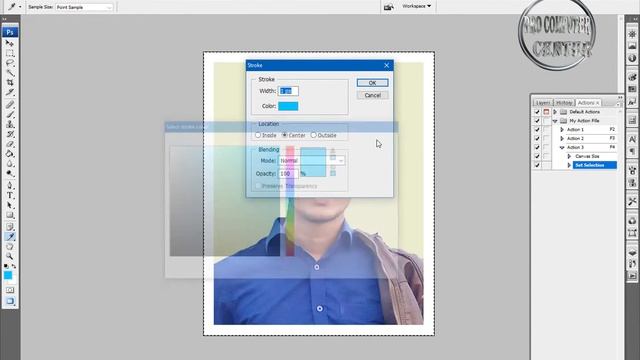Click the stroke Width input field
Screen dimensions: 640x360
[x=288, y=91]
